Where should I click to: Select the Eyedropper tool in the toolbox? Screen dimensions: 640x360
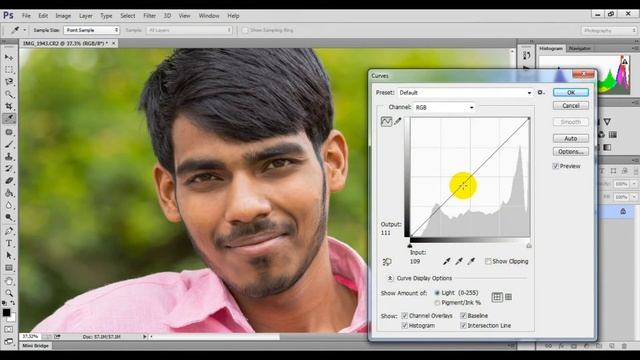[x=9, y=118]
